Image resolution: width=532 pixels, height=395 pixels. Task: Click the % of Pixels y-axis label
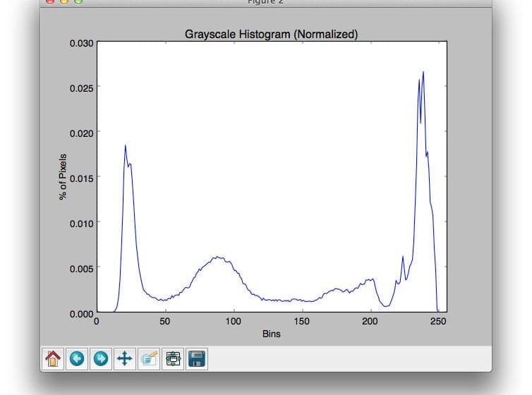(x=63, y=177)
